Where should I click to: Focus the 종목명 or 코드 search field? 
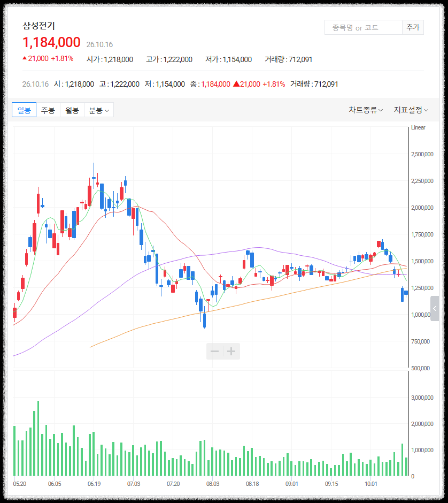point(364,27)
